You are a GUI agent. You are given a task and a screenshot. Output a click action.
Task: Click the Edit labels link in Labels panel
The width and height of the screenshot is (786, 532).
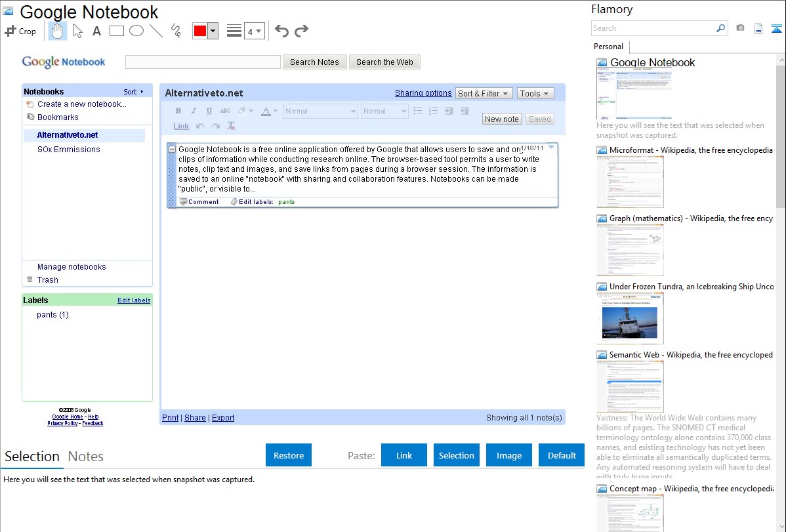pos(134,300)
